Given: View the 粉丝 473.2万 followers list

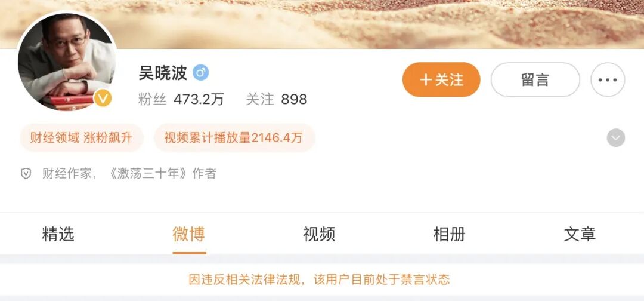Looking at the screenshot, I should pyautogui.click(x=181, y=100).
